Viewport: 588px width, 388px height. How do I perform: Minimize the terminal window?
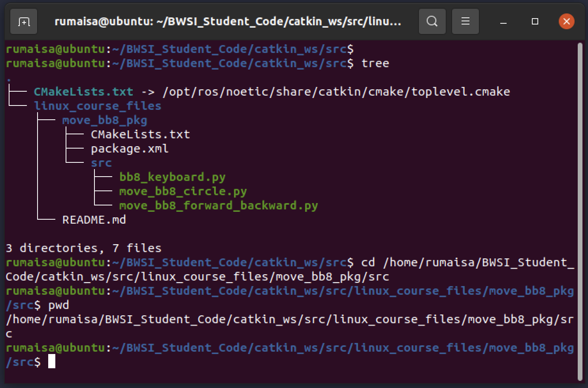(x=503, y=21)
